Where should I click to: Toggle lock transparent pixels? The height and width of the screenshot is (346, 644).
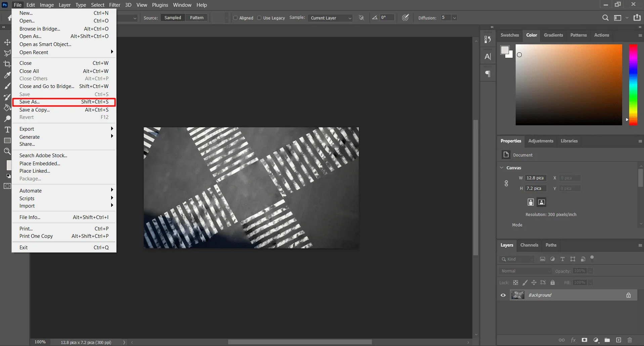516,283
